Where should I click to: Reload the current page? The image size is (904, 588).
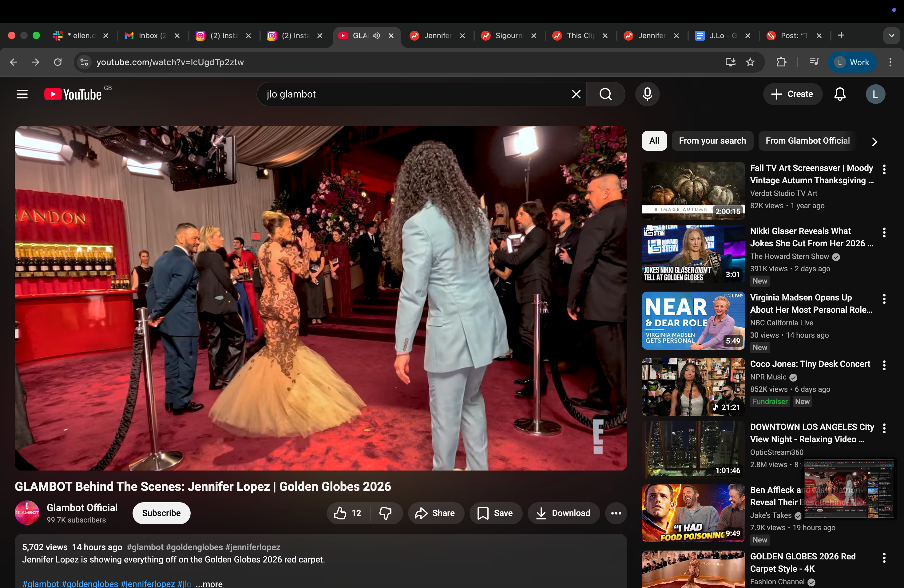point(58,62)
